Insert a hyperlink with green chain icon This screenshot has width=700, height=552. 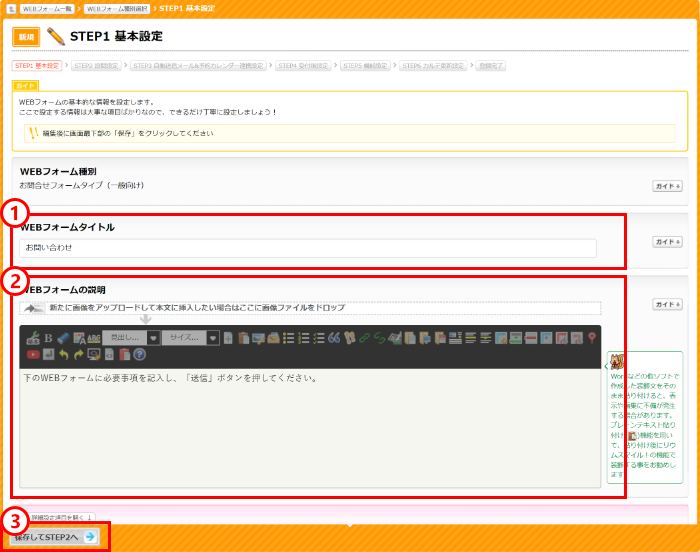[364, 338]
